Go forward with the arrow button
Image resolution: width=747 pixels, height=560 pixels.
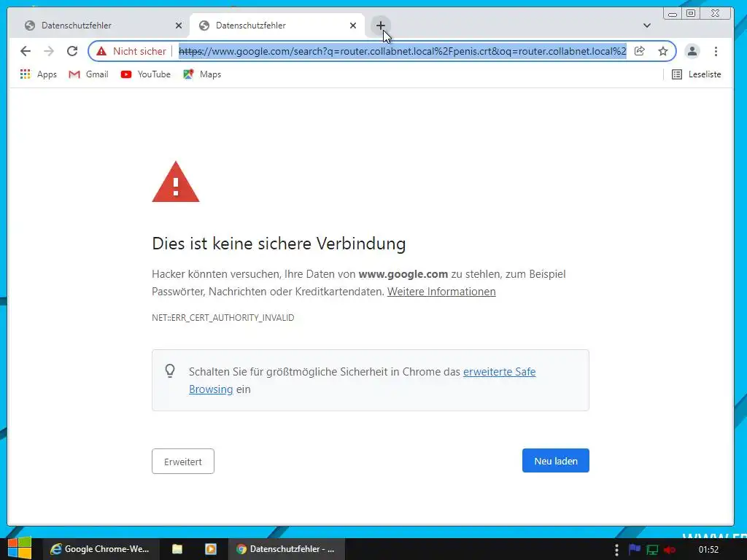tap(49, 51)
